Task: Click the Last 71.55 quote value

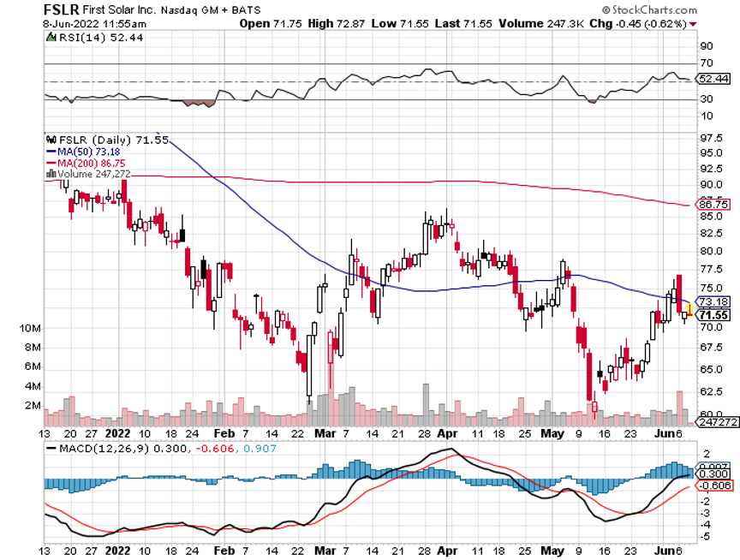Action: 463,24
